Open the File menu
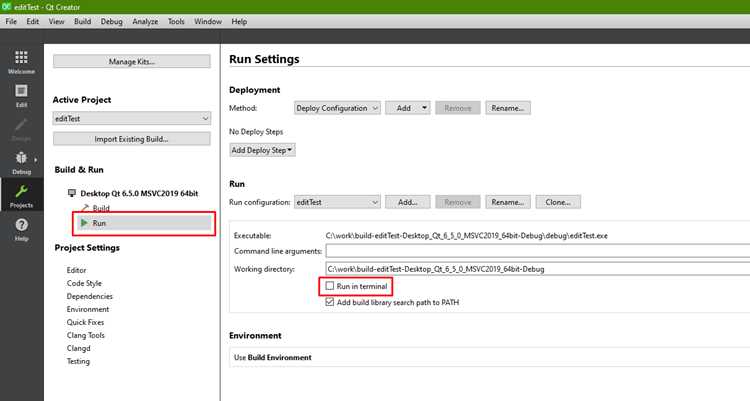The height and width of the screenshot is (401, 750). pyautogui.click(x=11, y=22)
